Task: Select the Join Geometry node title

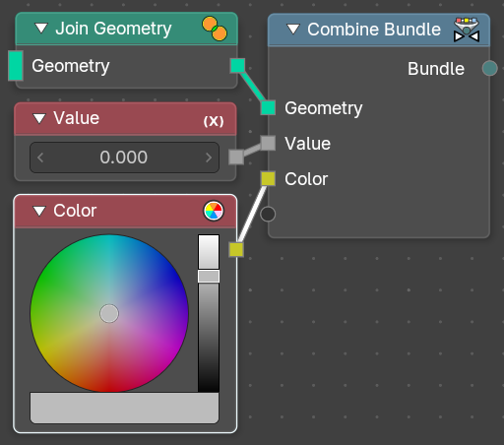Action: 113,29
